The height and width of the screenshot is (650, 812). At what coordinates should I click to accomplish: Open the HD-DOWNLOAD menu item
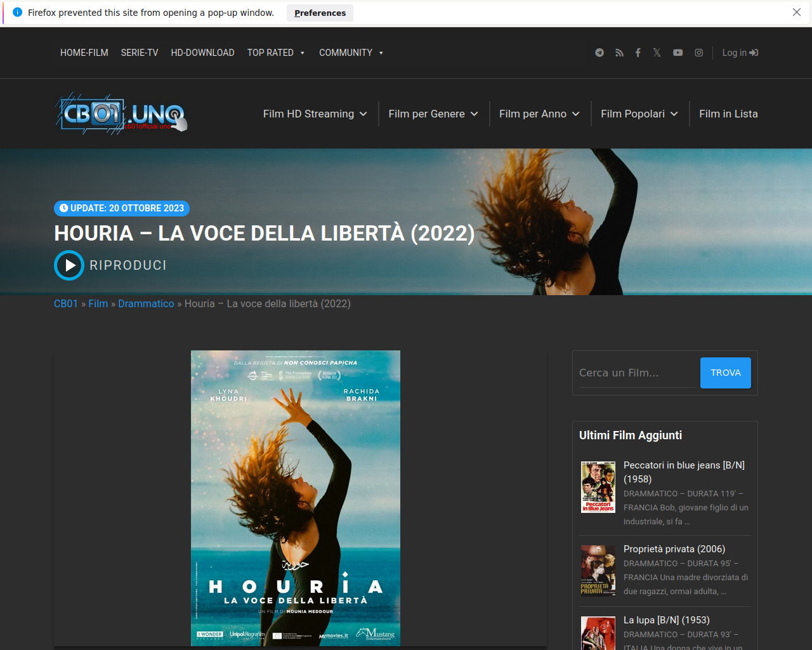202,53
